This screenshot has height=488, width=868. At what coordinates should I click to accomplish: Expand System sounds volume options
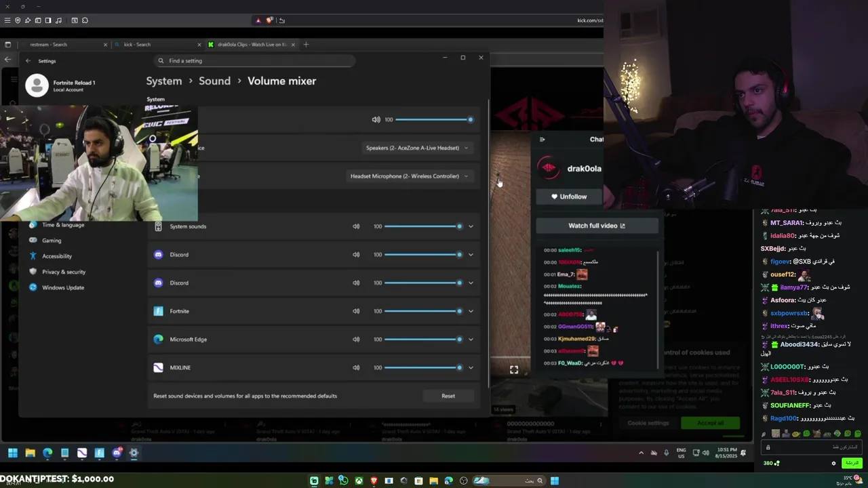point(471,226)
